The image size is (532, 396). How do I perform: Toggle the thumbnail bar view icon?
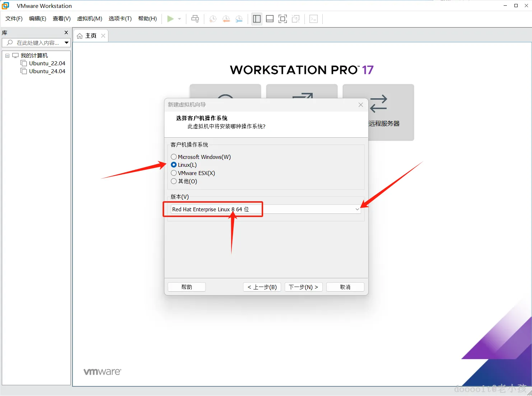point(270,19)
